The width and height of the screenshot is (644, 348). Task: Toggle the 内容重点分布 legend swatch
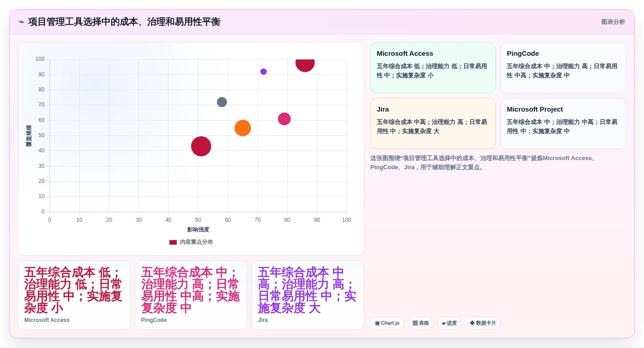click(173, 242)
